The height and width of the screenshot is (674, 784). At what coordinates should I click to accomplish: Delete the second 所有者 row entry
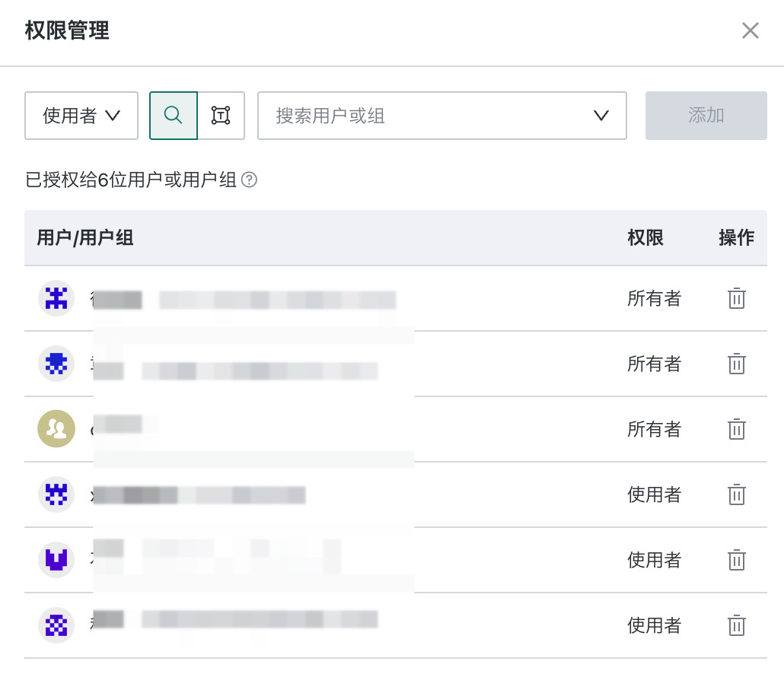pos(737,364)
